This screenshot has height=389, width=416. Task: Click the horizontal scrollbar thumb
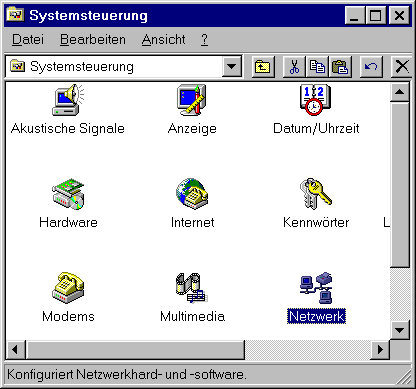[135, 350]
